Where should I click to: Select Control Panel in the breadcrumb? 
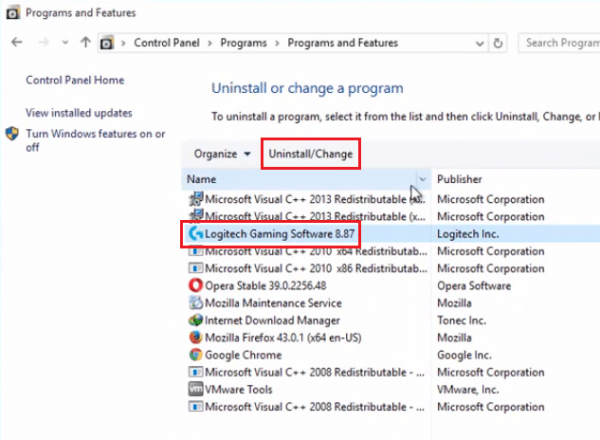(x=166, y=43)
